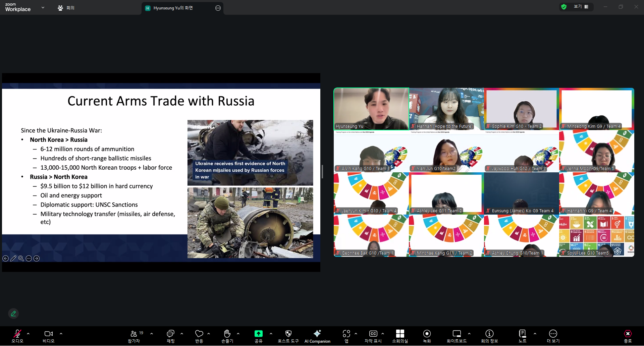
Task: Select Hyunseung Yu's shared screen tab
Action: pyautogui.click(x=173, y=8)
